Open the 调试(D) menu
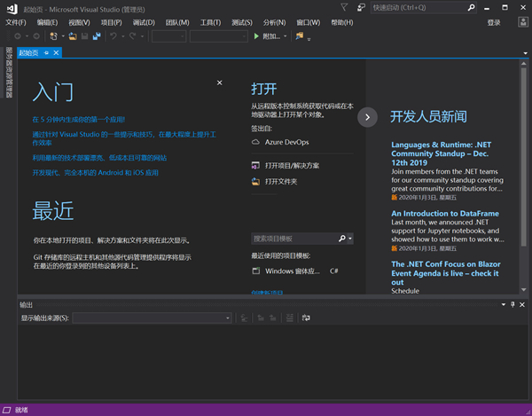This screenshot has height=416, width=532. pyautogui.click(x=144, y=22)
